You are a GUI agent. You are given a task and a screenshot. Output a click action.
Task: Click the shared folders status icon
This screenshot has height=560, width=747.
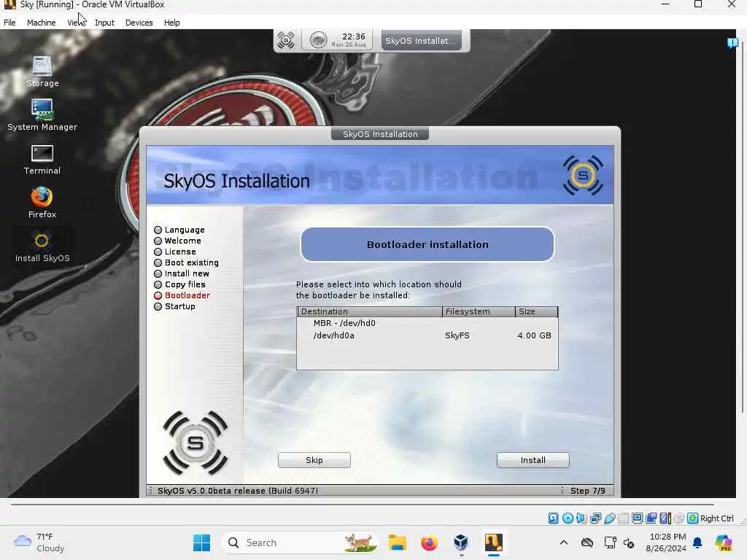[623, 518]
